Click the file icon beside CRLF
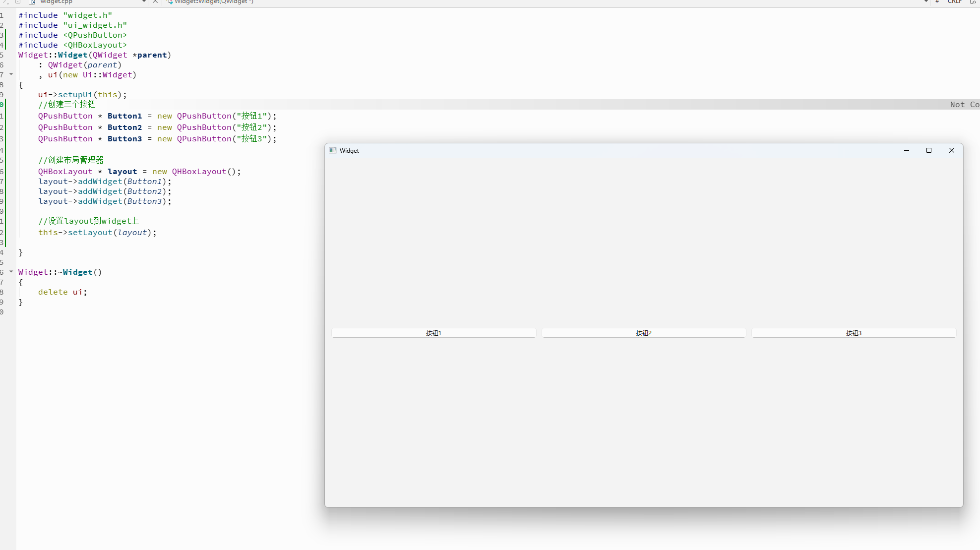Viewport: 980px width, 550px height. pos(973,2)
